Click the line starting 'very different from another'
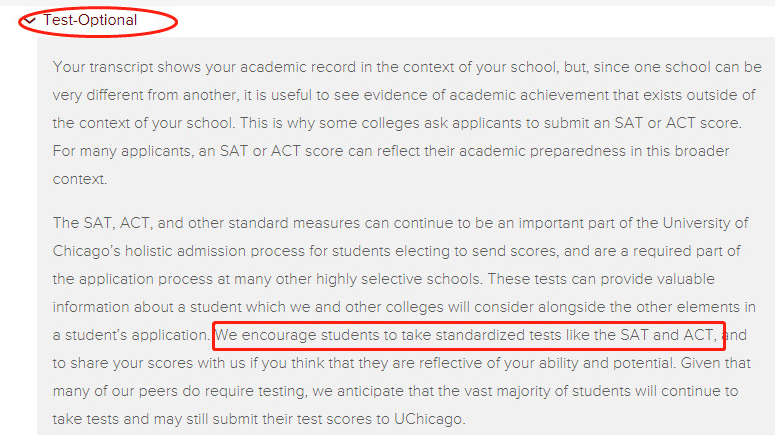The height and width of the screenshot is (435, 775). (x=404, y=95)
